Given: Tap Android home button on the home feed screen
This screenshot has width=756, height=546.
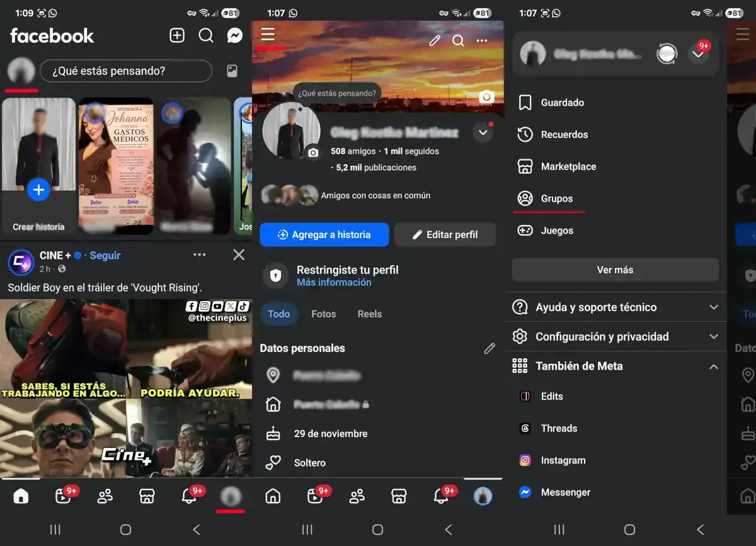Looking at the screenshot, I should (x=125, y=530).
